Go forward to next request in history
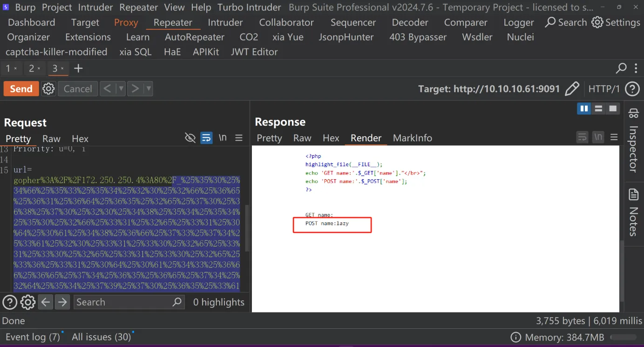This screenshot has height=347, width=644. point(135,88)
